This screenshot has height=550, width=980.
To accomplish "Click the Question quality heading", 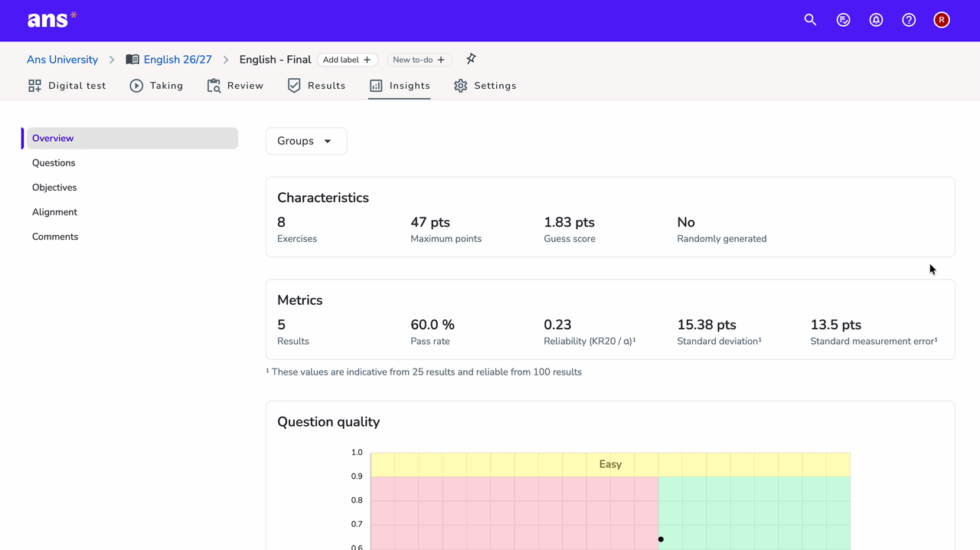I will coord(328,422).
